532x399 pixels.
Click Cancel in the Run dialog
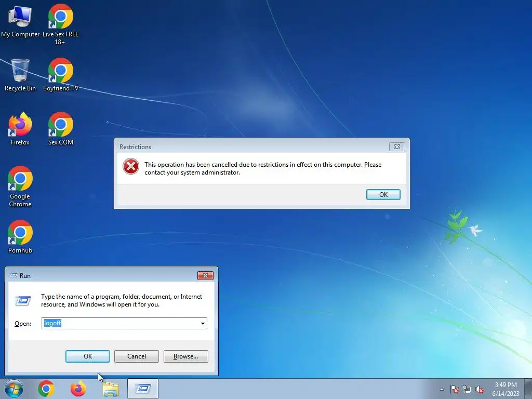pyautogui.click(x=137, y=356)
